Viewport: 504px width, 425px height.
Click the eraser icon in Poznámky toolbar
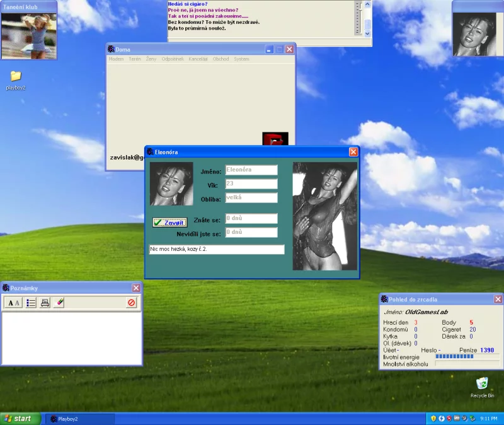click(x=59, y=303)
